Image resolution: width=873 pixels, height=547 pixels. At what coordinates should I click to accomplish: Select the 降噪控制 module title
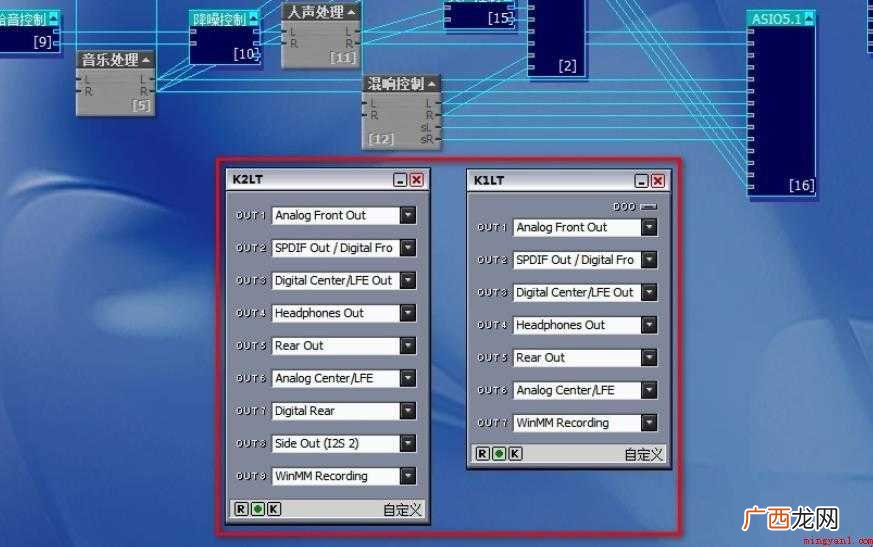tap(219, 19)
